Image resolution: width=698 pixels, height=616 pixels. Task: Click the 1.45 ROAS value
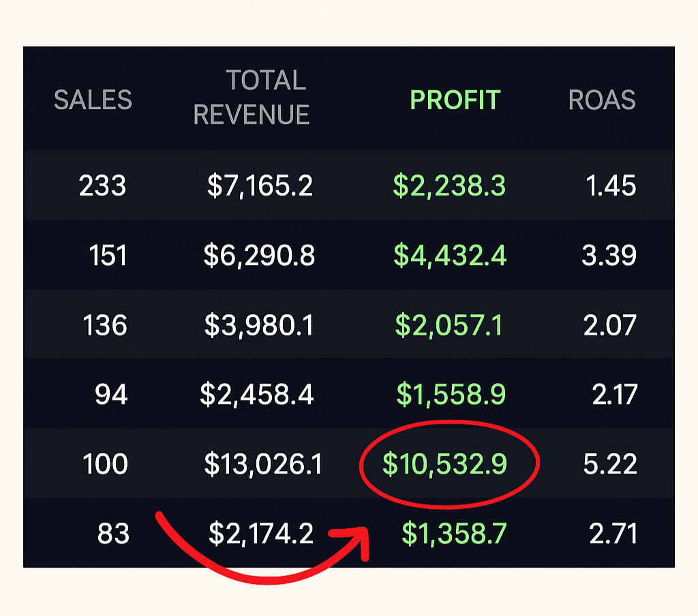click(611, 185)
